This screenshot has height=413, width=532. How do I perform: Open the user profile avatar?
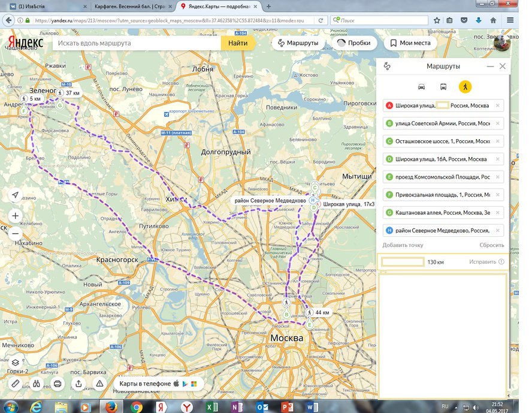501,43
